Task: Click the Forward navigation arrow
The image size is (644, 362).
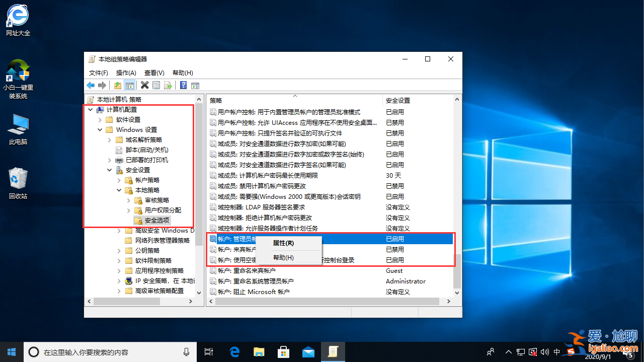Action: [x=102, y=85]
